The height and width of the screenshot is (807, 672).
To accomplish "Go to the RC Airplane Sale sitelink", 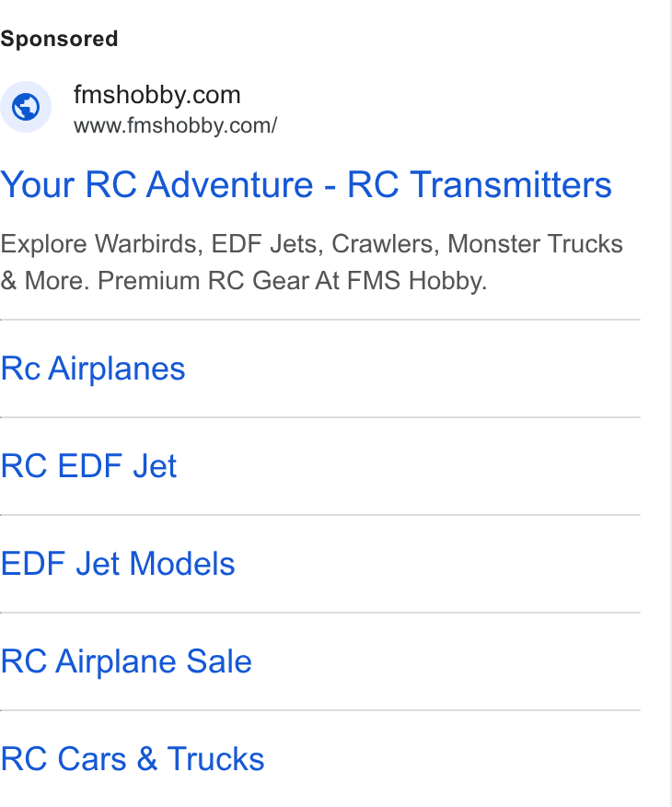I will [126, 661].
